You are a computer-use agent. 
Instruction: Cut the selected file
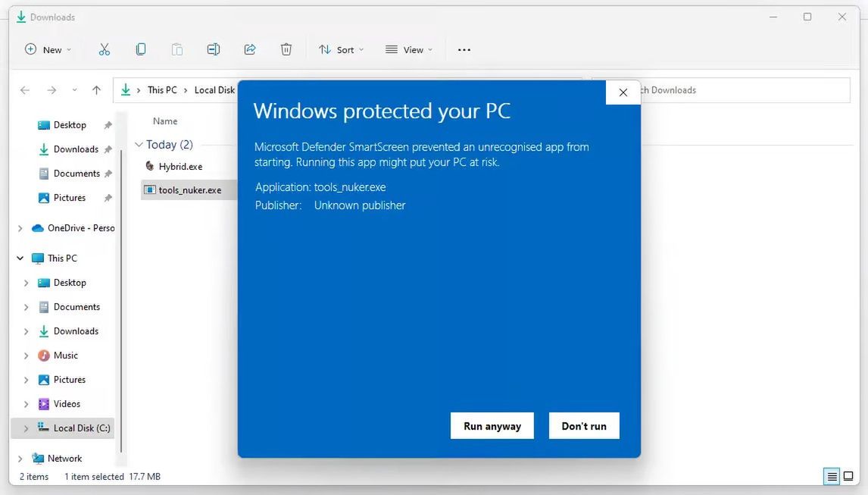click(104, 50)
